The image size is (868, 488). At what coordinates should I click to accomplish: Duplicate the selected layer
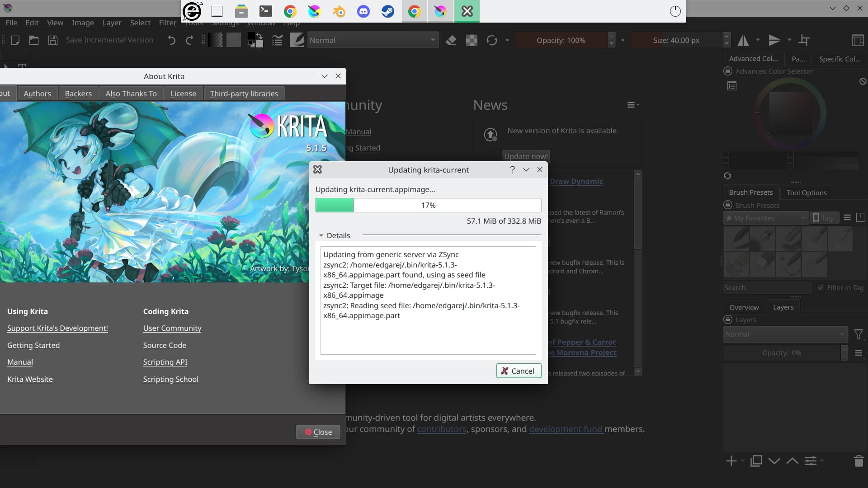(x=755, y=461)
